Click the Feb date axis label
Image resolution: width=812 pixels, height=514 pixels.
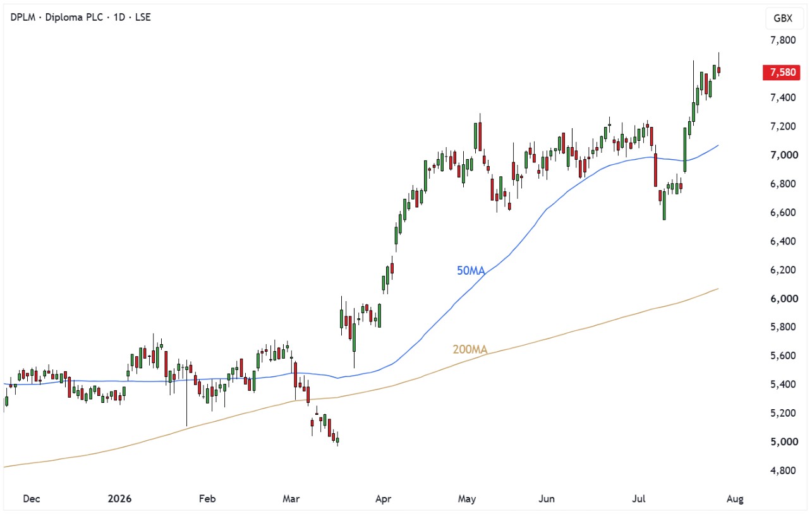click(x=207, y=499)
